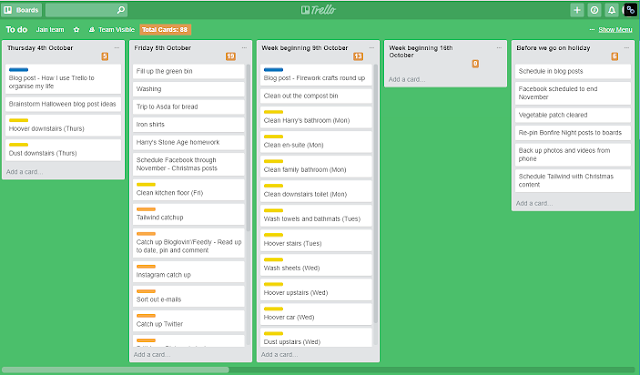This screenshot has height=375, width=640.
Task: Click Week beginning 9th list vertical scrollbar
Action: pos(375,194)
